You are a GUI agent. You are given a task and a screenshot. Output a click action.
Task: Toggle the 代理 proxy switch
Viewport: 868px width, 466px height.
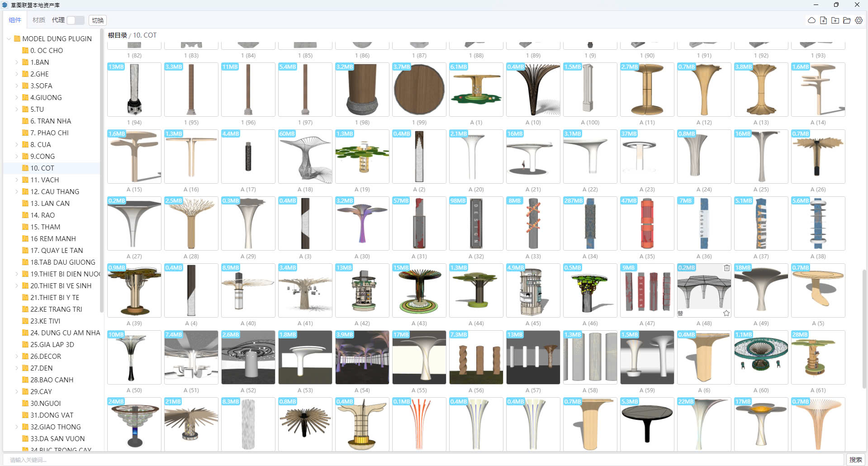pos(75,20)
